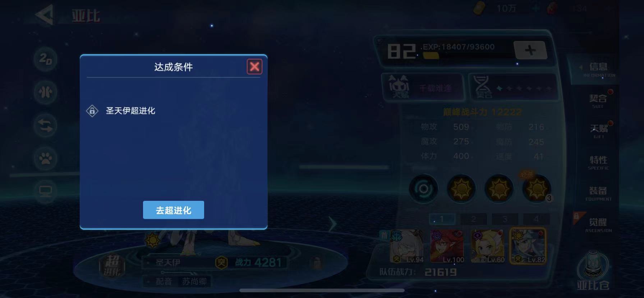Tap the spiral skill icon
Screen dimensions: 644x298
point(424,189)
